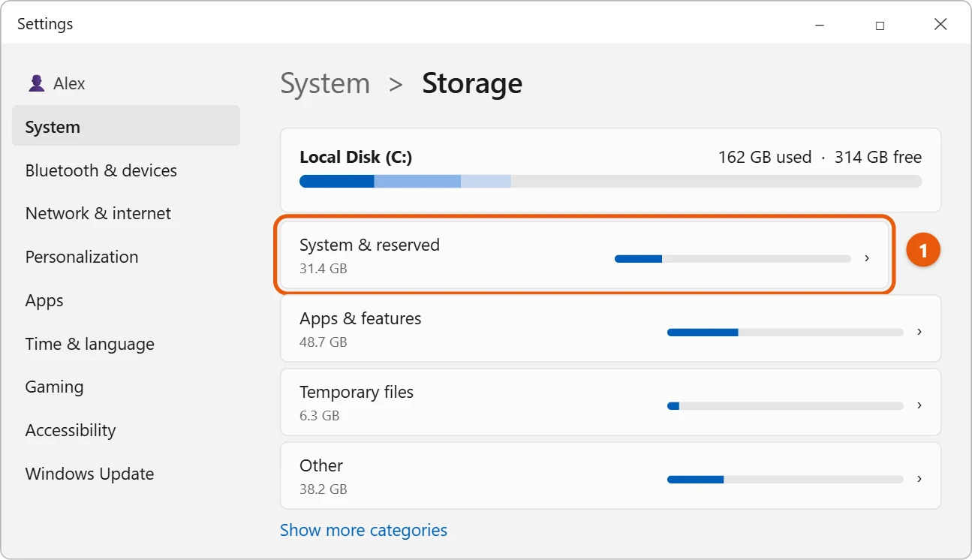Click the Local Disk (C:) usage bar
Screen dimensions: 972x560
(610, 182)
